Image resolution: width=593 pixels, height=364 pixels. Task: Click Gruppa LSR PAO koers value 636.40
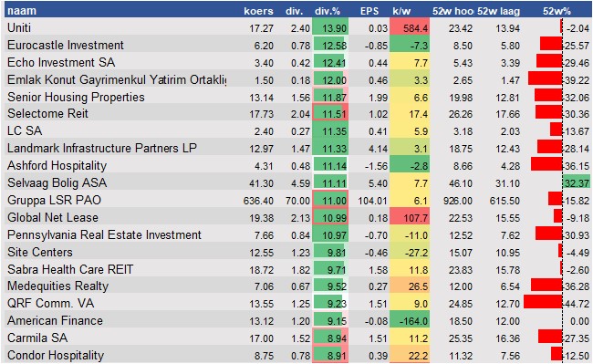point(258,201)
